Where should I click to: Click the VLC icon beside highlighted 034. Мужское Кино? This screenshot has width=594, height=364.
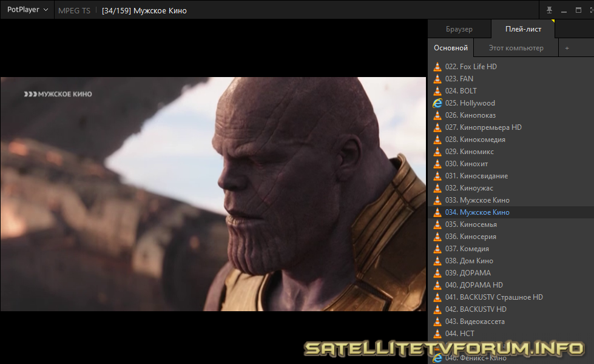437,212
